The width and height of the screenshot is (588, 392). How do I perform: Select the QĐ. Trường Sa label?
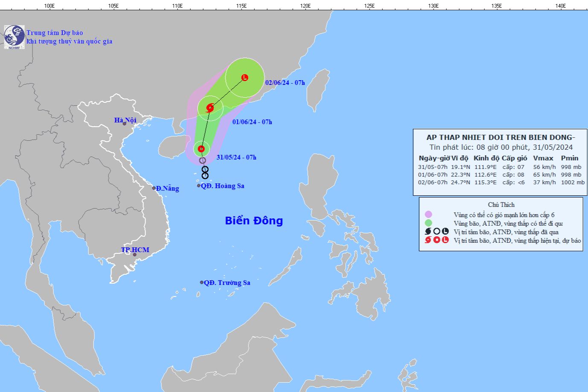coord(227,283)
